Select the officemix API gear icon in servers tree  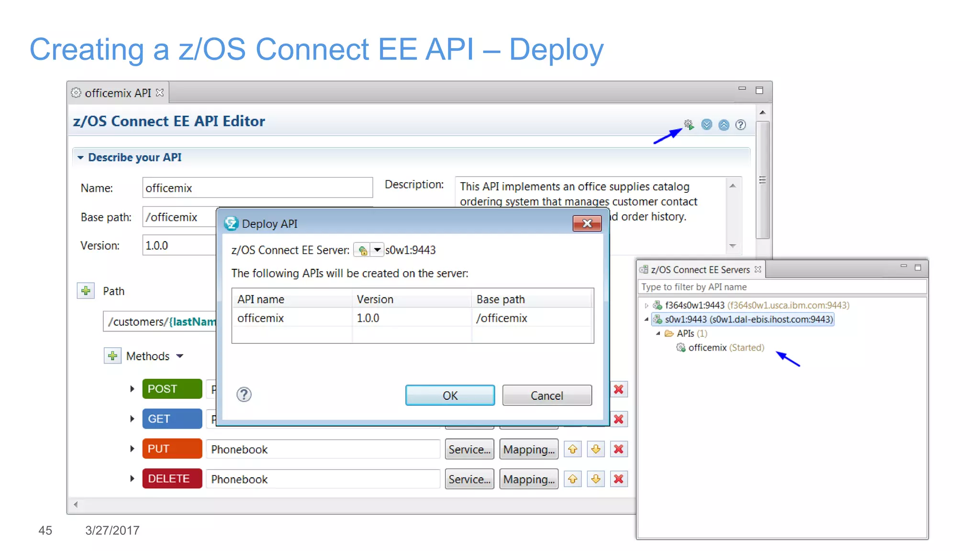tap(680, 348)
